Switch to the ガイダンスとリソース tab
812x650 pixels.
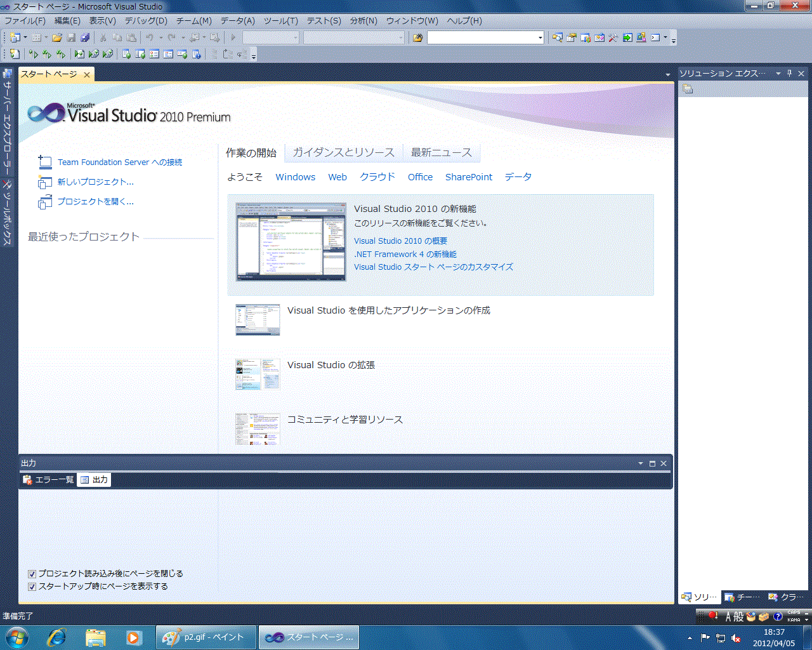pyautogui.click(x=343, y=153)
